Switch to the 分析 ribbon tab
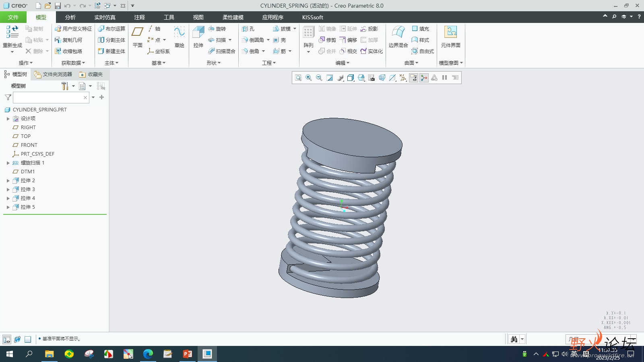Screen dimensions: 644x362 (70, 17)
